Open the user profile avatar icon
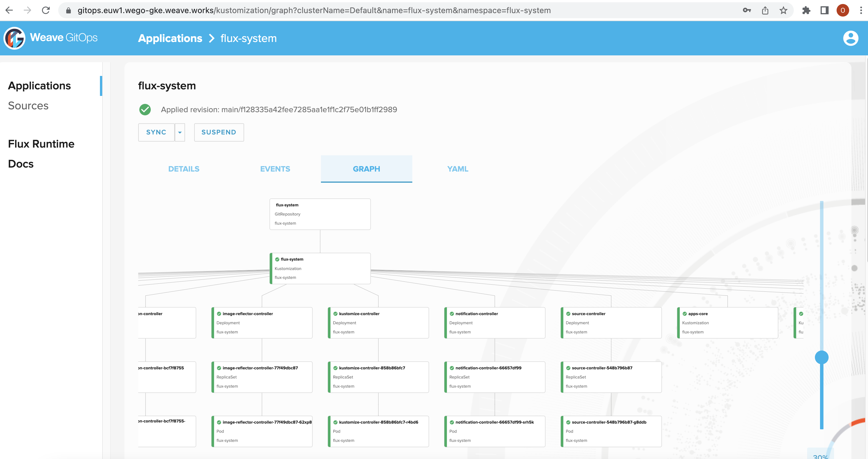Screen dimensions: 868x459 [851, 38]
